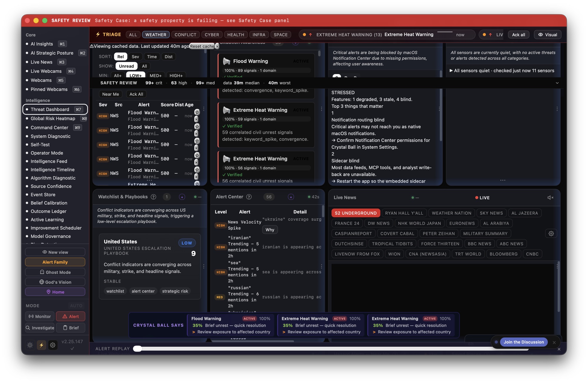This screenshot has width=588, height=383.
Task: Open help icon beside Alert Center
Action: pos(249,197)
